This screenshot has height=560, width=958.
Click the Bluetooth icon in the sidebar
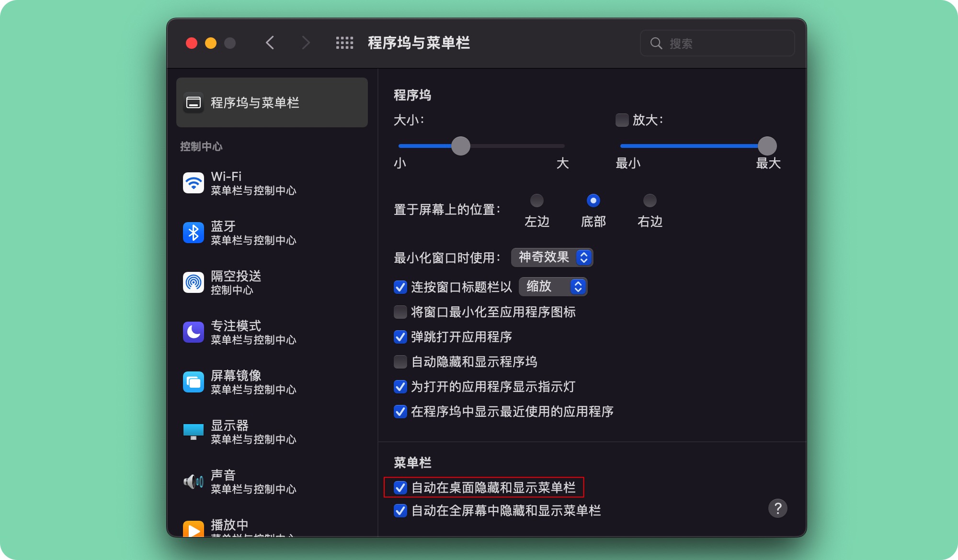click(x=194, y=232)
